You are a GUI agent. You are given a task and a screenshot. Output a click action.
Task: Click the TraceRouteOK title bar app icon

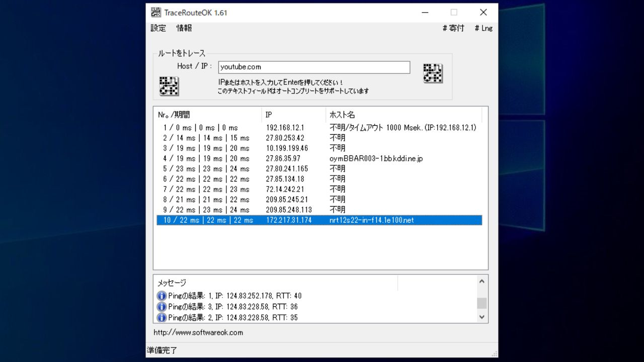click(156, 13)
